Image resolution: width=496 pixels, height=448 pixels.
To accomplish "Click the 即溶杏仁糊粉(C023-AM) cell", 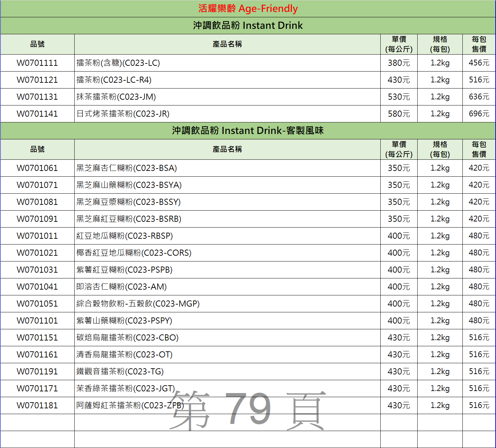I will click(x=121, y=287).
